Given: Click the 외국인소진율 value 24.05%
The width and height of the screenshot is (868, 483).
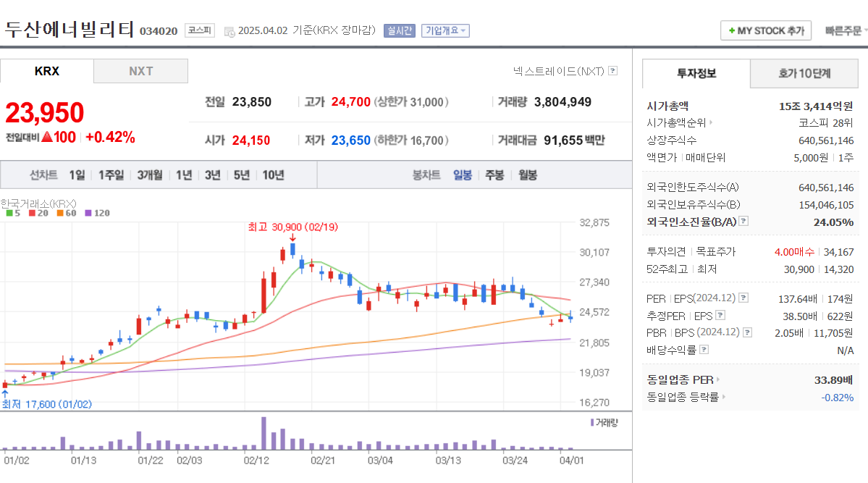Looking at the screenshot, I should [833, 222].
